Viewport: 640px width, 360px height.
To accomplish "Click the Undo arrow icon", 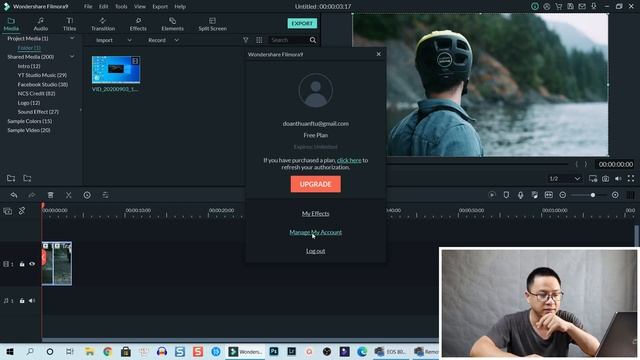I will 14,195.
